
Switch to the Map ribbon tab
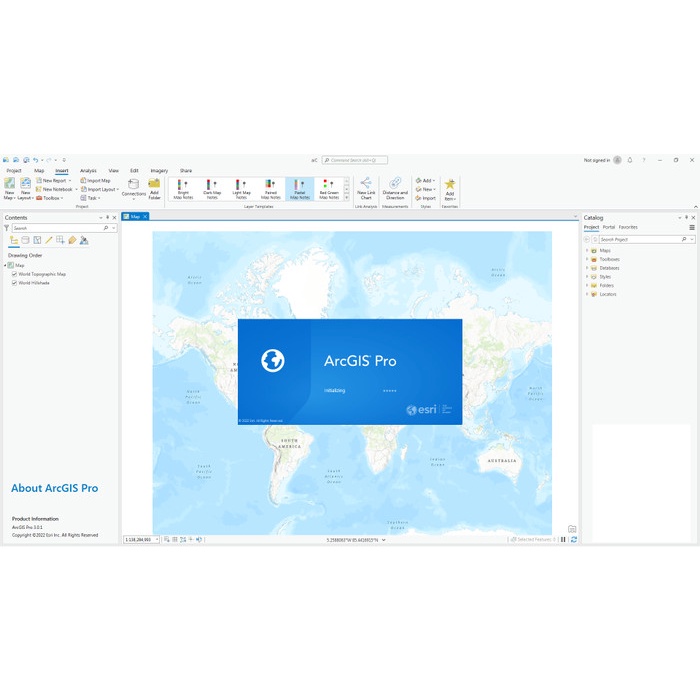(39, 171)
